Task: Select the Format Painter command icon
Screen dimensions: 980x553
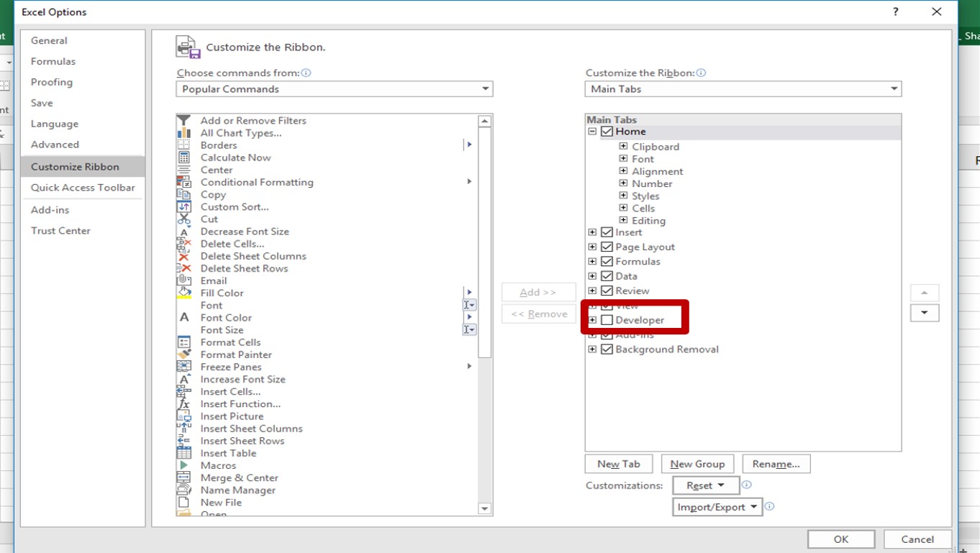Action: [184, 355]
